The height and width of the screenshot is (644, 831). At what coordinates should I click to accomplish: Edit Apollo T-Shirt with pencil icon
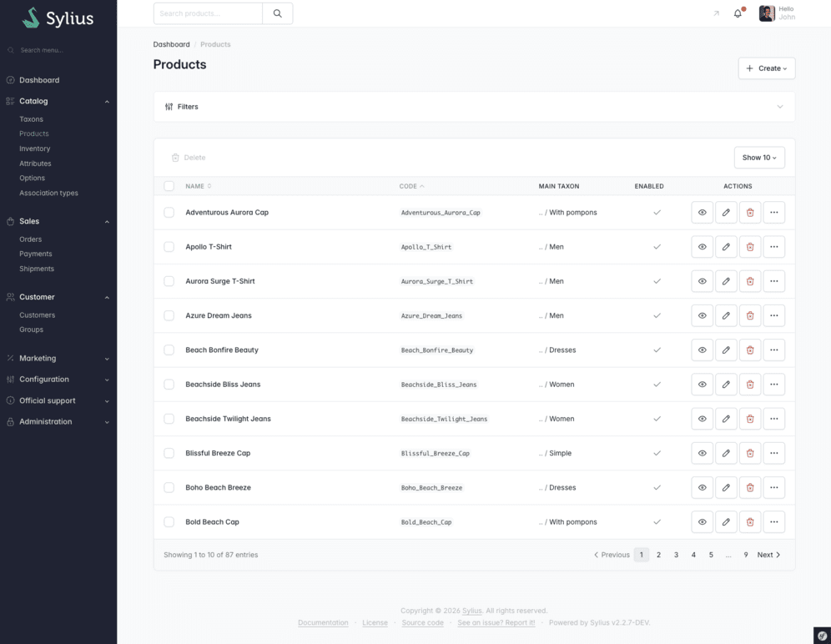726,247
